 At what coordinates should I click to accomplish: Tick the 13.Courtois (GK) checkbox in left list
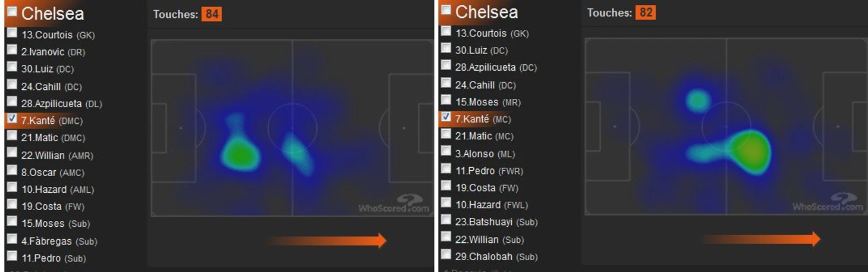point(12,33)
